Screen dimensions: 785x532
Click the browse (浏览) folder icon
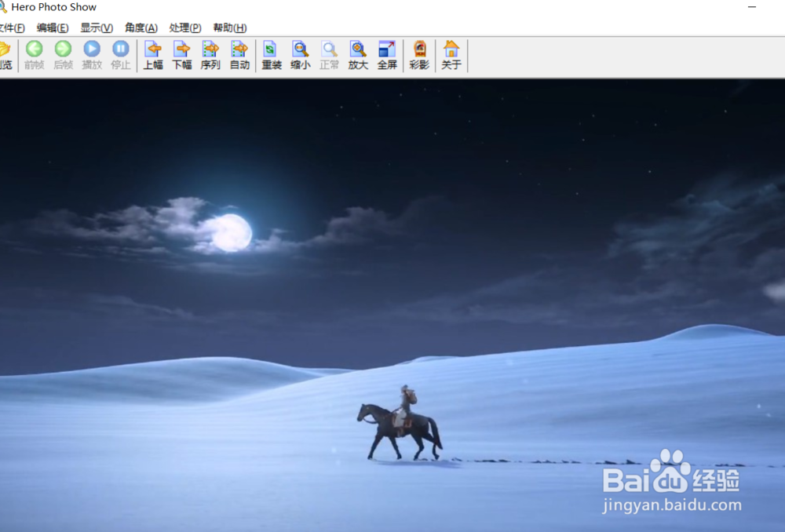[5, 55]
